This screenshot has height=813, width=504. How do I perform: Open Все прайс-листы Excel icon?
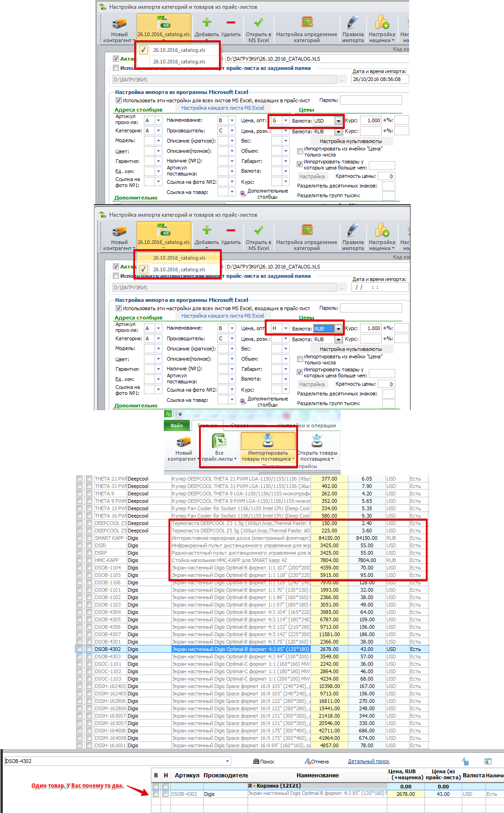click(219, 441)
